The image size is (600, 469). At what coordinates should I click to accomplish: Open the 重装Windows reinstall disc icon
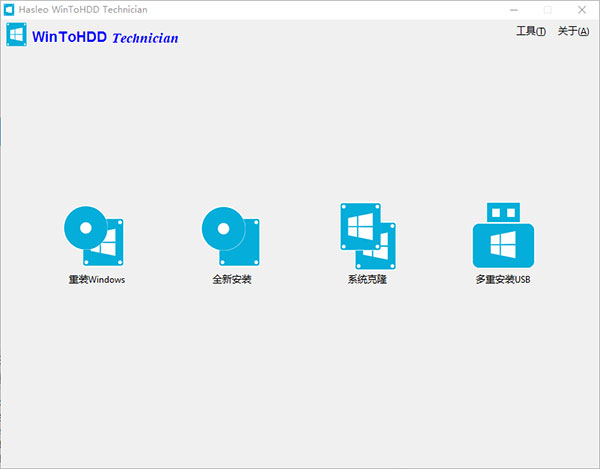(x=94, y=236)
